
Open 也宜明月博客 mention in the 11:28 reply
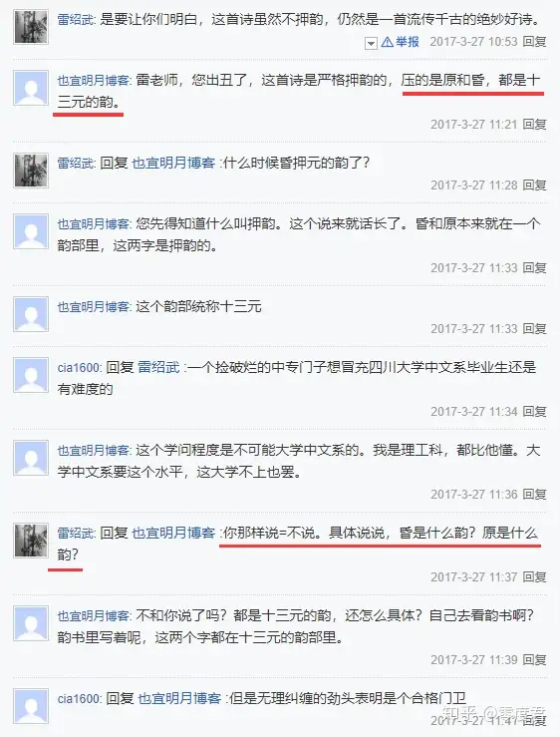173,164
